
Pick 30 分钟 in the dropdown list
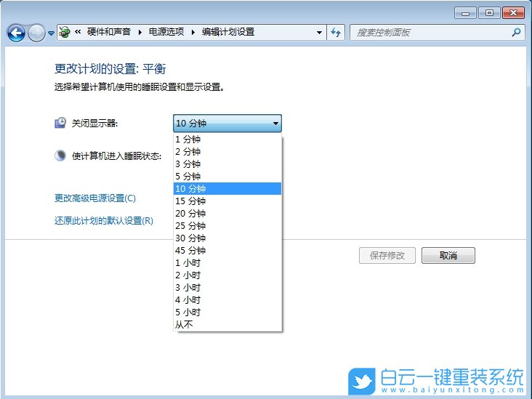tap(227, 238)
